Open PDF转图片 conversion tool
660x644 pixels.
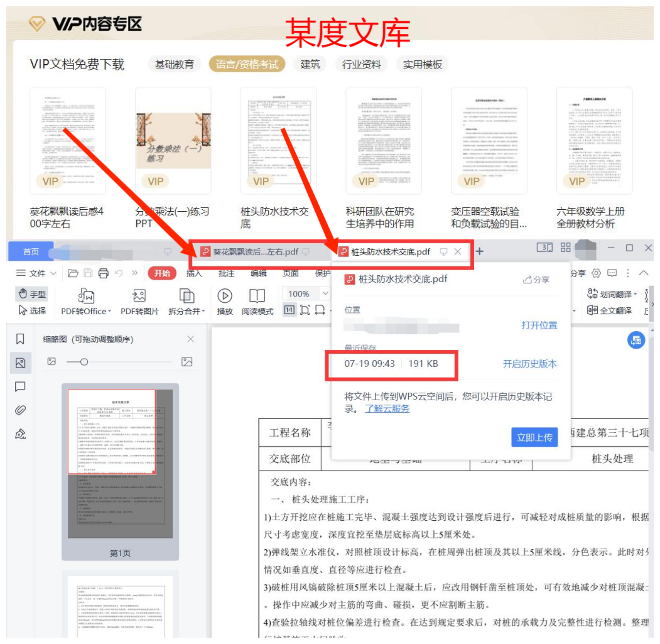click(139, 302)
